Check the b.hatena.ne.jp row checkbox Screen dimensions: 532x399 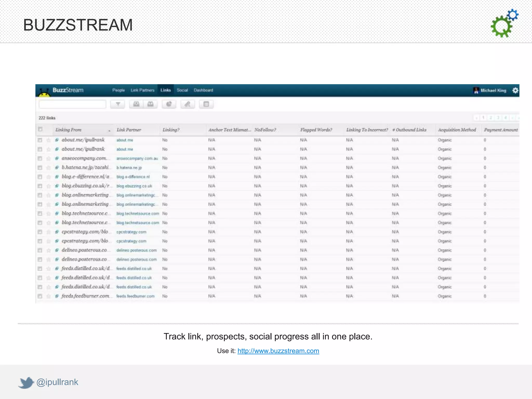coord(40,168)
